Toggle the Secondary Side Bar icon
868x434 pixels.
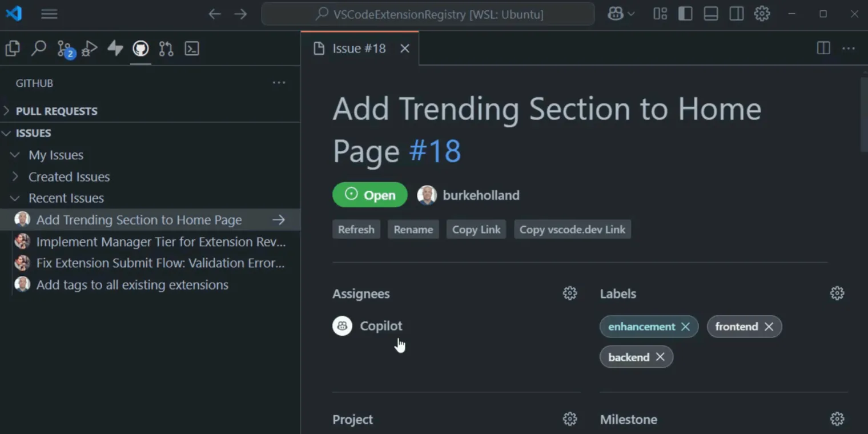coord(736,13)
